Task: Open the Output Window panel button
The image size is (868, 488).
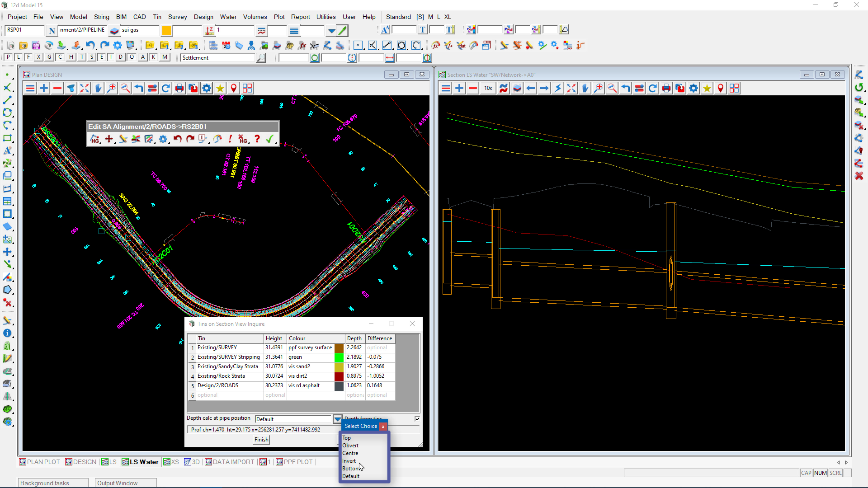Action: (x=118, y=483)
